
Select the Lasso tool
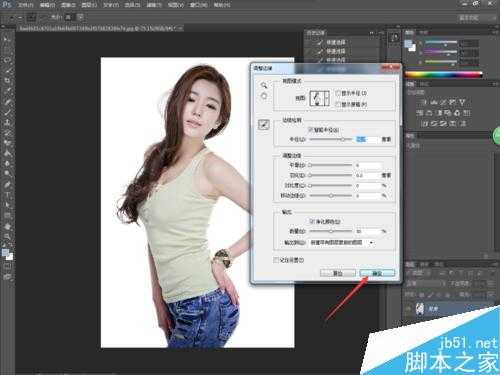point(7,60)
